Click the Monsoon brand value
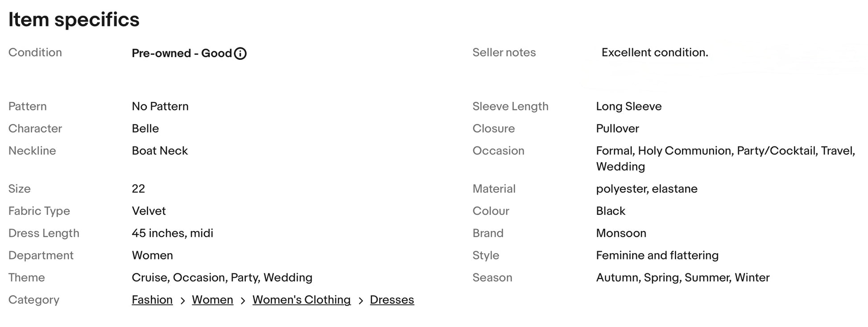 [621, 233]
